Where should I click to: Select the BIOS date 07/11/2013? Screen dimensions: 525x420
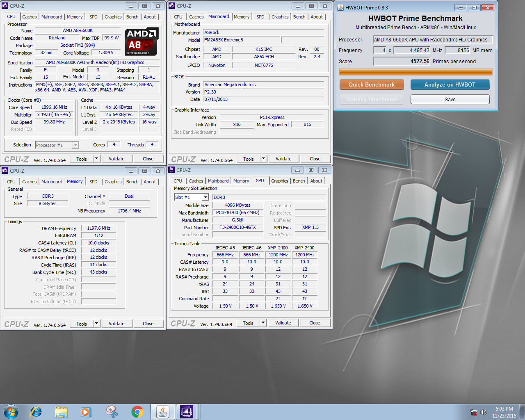(x=264, y=99)
